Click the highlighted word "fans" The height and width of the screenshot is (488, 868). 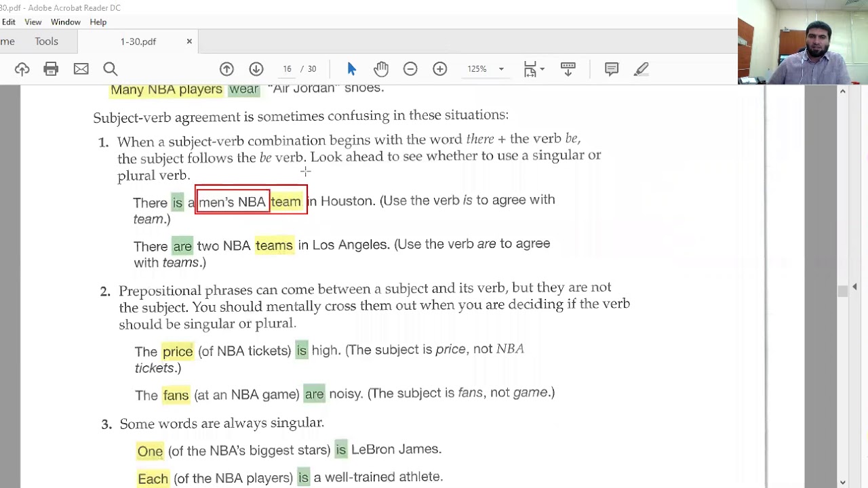click(176, 395)
